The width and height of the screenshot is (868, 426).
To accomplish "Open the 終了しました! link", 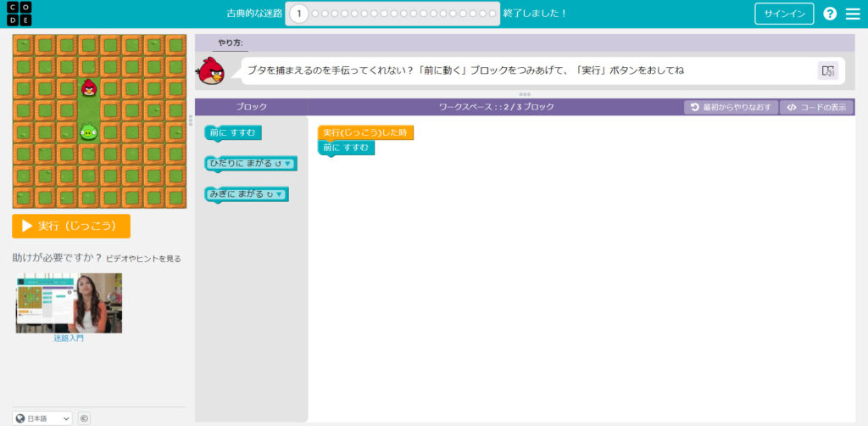I will [x=535, y=14].
